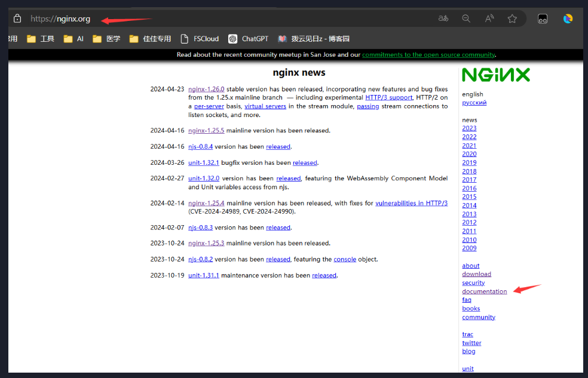Open vulnerabilities in HTTP/3 link
The width and height of the screenshot is (588, 378).
coord(411,203)
